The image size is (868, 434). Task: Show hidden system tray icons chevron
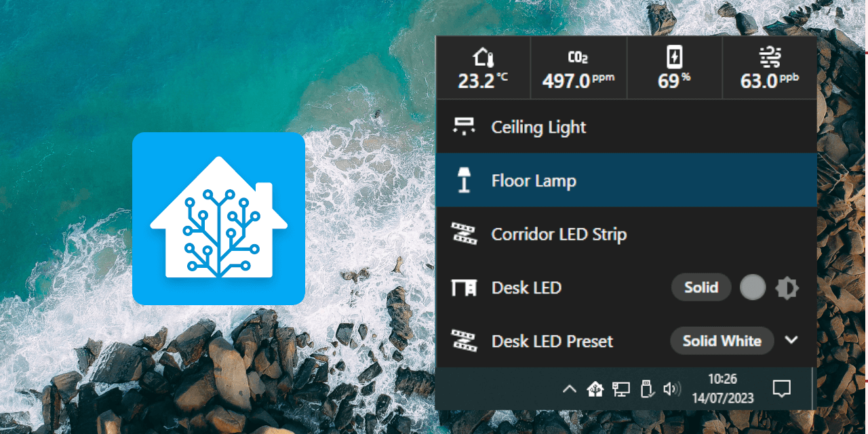point(570,389)
